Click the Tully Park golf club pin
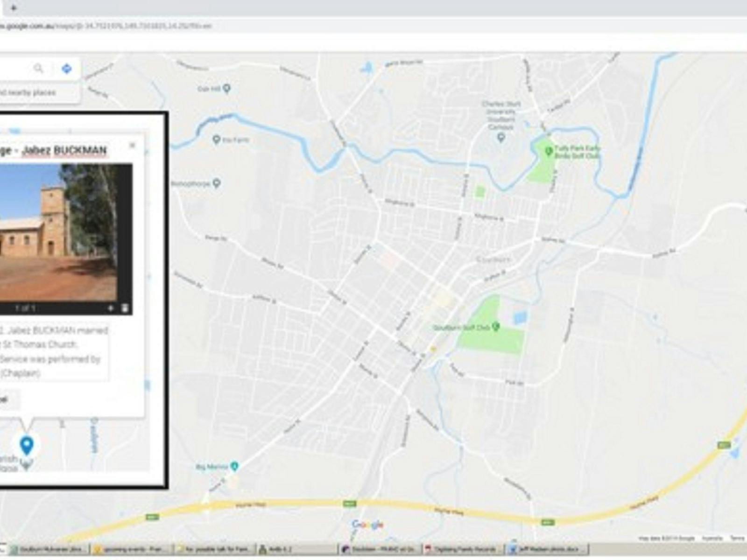This screenshot has height=560, width=747. pos(549,151)
